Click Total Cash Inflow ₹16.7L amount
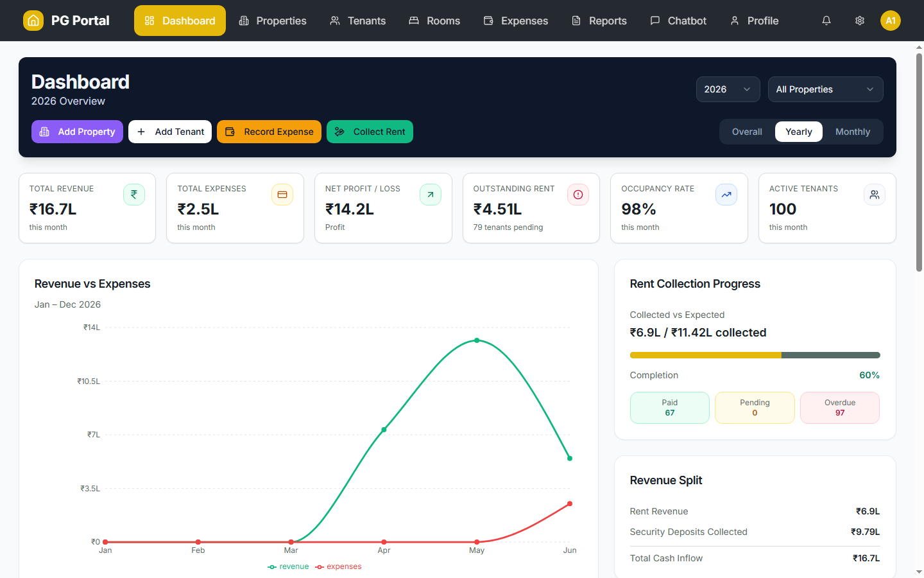The height and width of the screenshot is (578, 924). click(x=866, y=558)
